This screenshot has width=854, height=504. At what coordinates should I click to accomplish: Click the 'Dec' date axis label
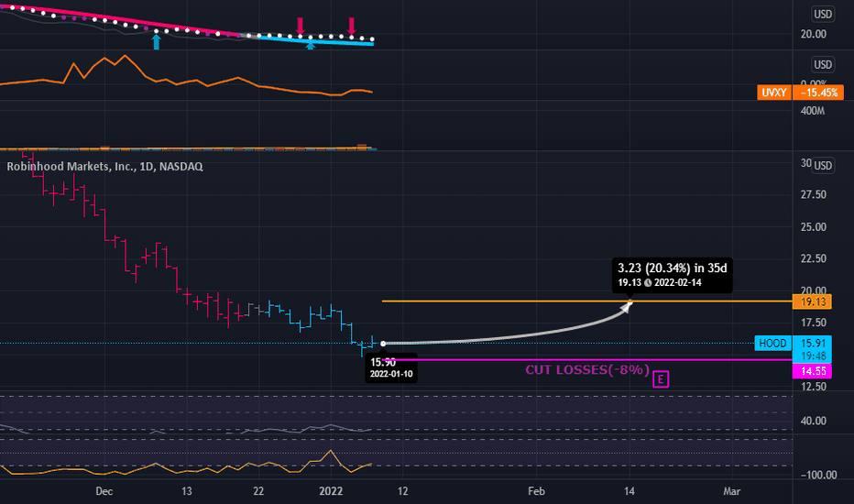tap(104, 491)
